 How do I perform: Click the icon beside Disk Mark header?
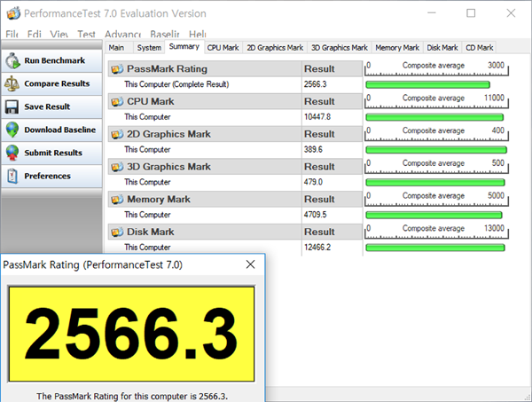(x=117, y=232)
